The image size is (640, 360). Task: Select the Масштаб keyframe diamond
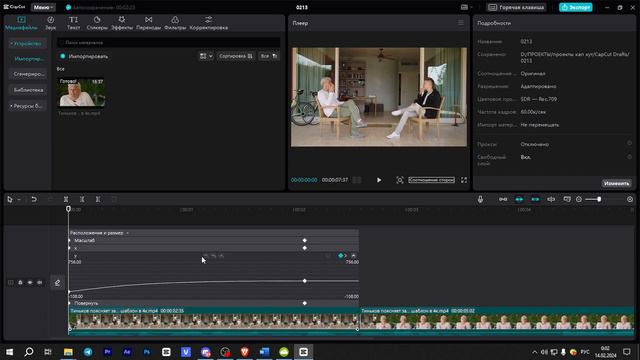(304, 240)
